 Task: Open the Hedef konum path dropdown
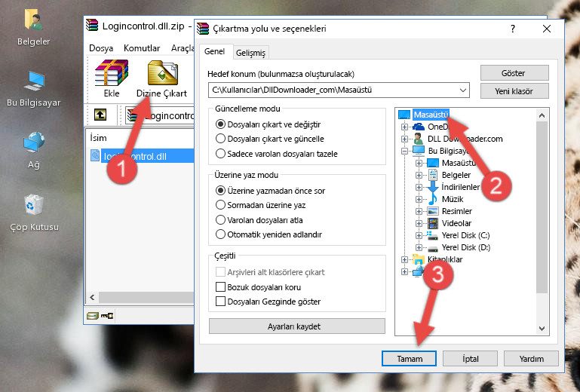[462, 90]
